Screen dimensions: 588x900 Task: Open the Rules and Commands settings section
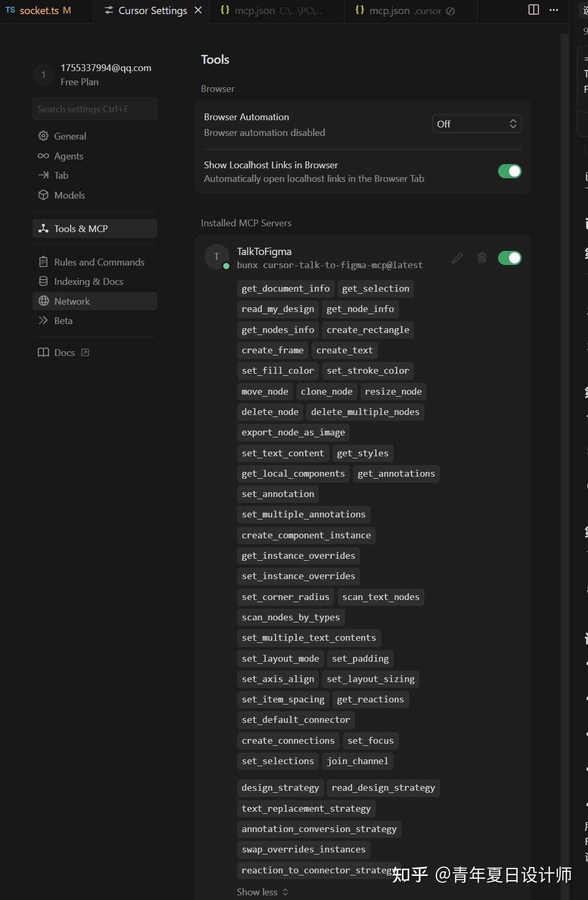pos(99,262)
